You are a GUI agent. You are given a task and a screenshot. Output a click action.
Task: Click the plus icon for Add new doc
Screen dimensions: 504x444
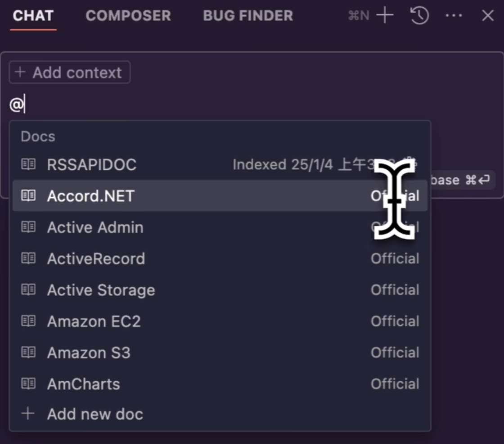click(x=28, y=414)
